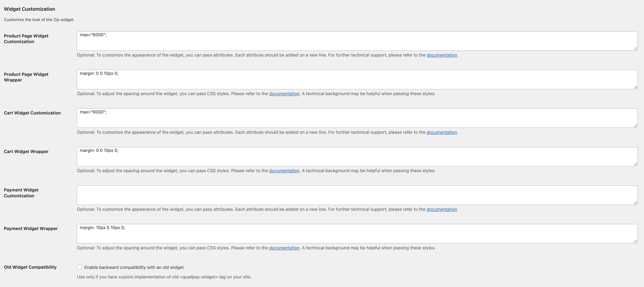Open documentation link under Cart Widget Wrapper
Viewport: 644px width, 287px height.
pos(284,171)
